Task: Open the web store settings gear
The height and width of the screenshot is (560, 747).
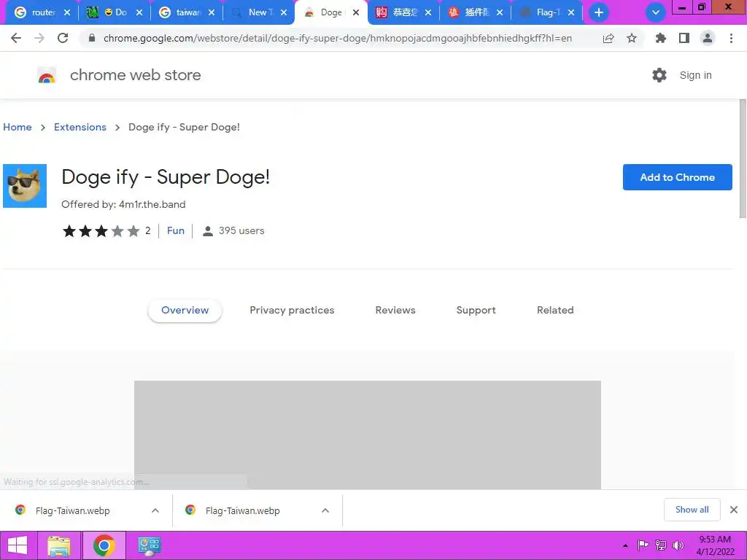Action: point(659,75)
